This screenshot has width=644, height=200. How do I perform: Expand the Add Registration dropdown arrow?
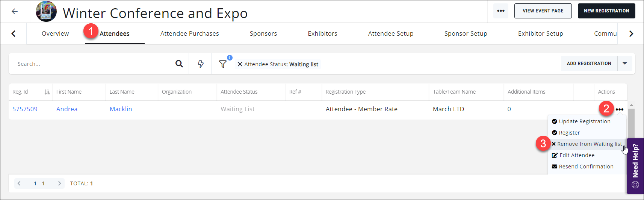point(624,64)
